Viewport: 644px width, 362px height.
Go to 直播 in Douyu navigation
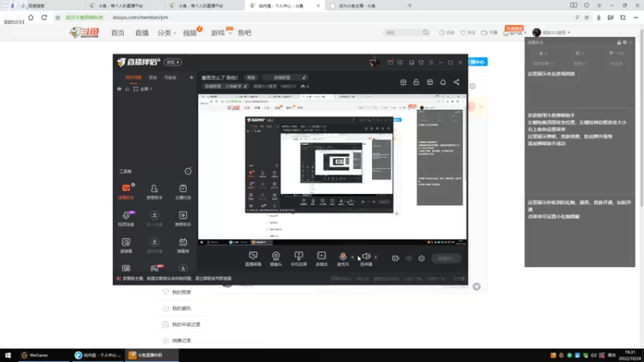point(142,33)
